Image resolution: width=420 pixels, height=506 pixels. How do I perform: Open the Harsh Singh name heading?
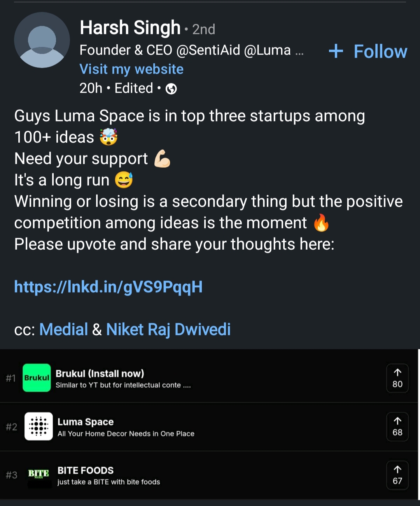[130, 28]
